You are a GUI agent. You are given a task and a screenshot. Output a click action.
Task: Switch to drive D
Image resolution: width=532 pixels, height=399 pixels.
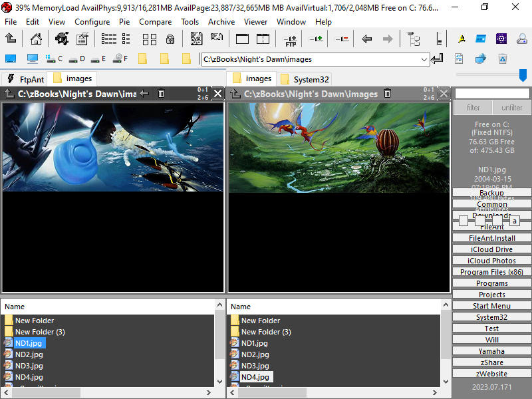[x=76, y=59]
